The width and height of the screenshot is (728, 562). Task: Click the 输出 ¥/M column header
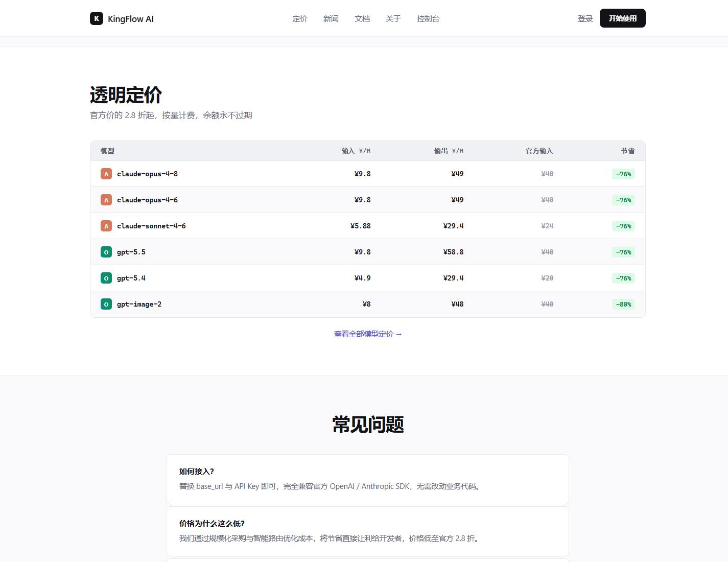click(x=449, y=151)
